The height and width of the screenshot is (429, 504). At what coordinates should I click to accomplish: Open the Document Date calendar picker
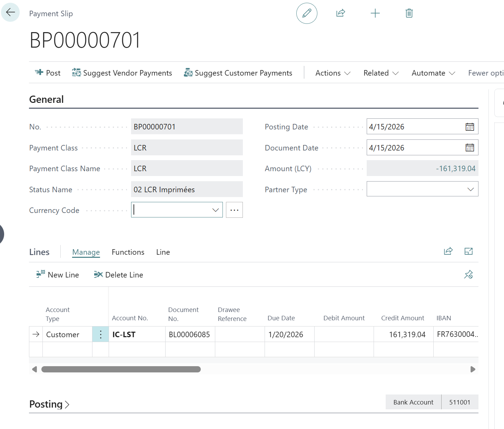click(470, 148)
